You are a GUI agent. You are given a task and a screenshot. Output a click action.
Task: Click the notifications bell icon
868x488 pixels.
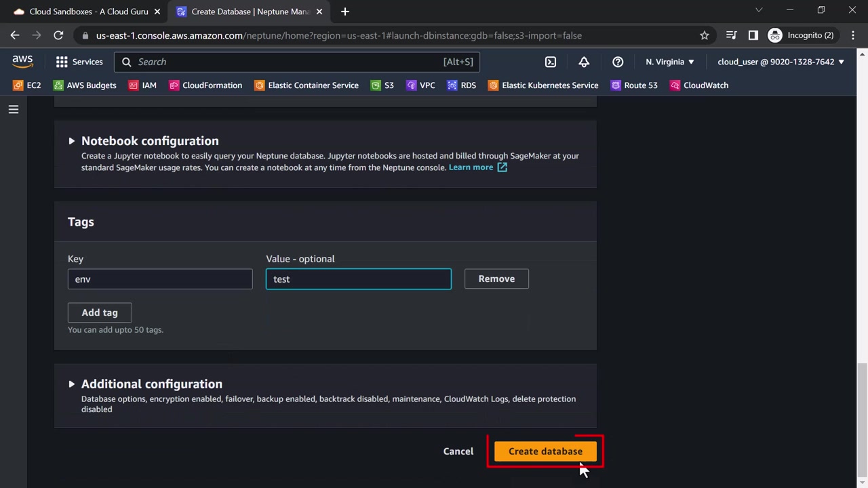pyautogui.click(x=584, y=62)
